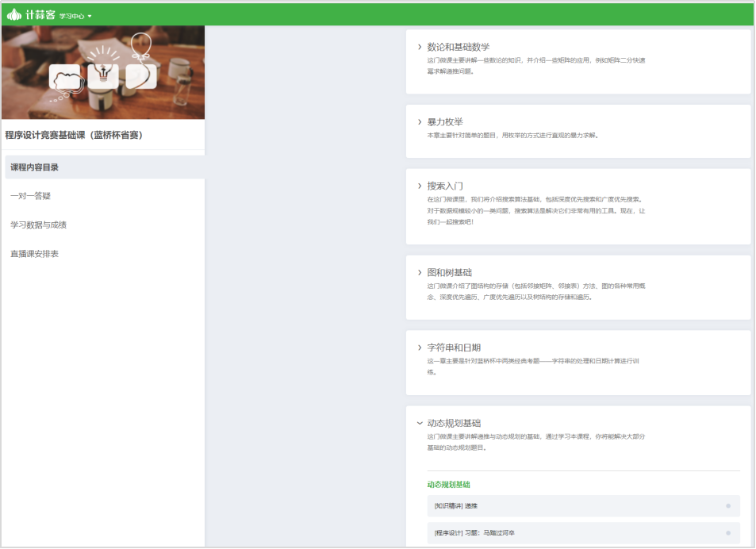756x549 pixels.
Task: Expand the 图和树基础 chapter chevron
Action: (420, 272)
